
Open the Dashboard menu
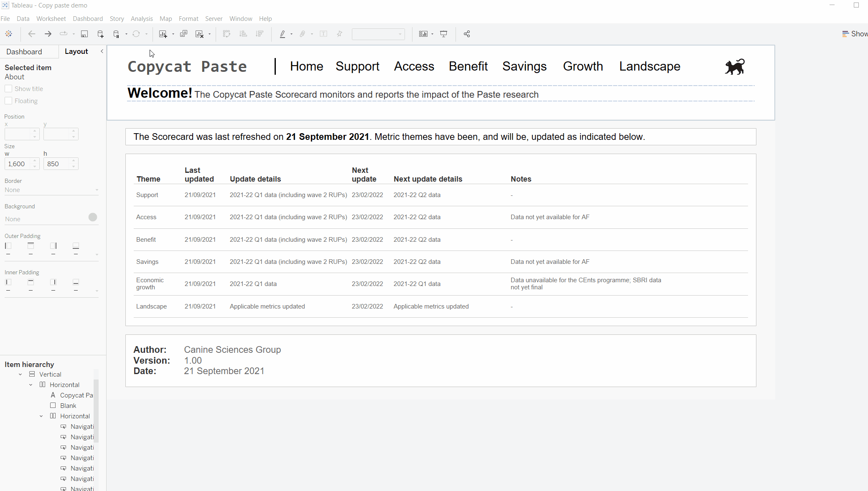(x=88, y=19)
